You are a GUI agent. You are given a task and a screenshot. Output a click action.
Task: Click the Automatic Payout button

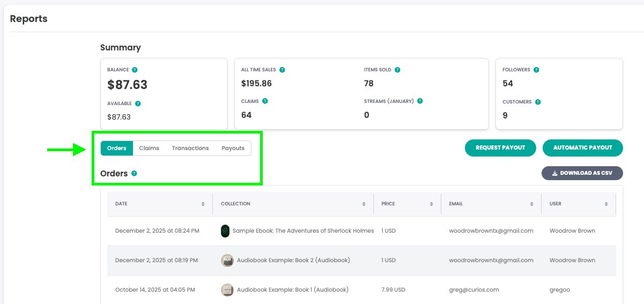click(x=582, y=148)
